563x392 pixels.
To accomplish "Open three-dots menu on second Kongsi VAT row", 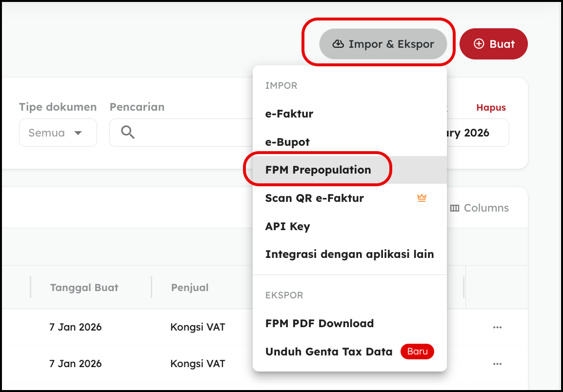I will [x=497, y=364].
